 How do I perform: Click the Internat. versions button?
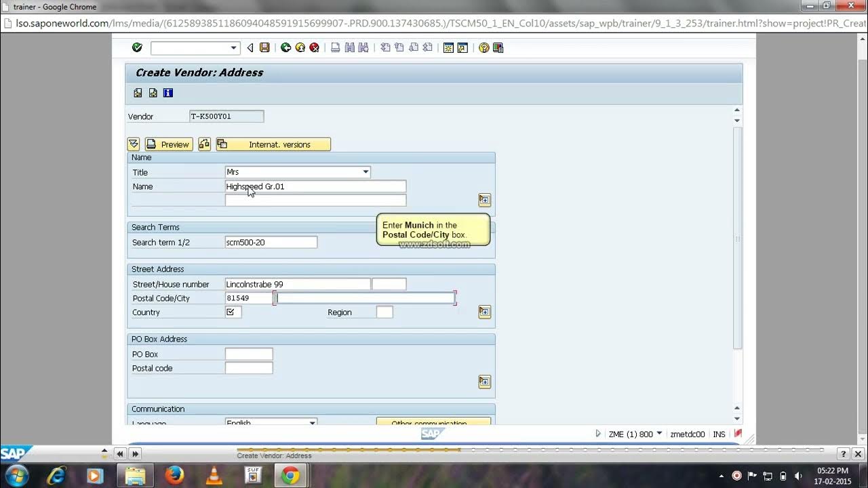tap(273, 144)
